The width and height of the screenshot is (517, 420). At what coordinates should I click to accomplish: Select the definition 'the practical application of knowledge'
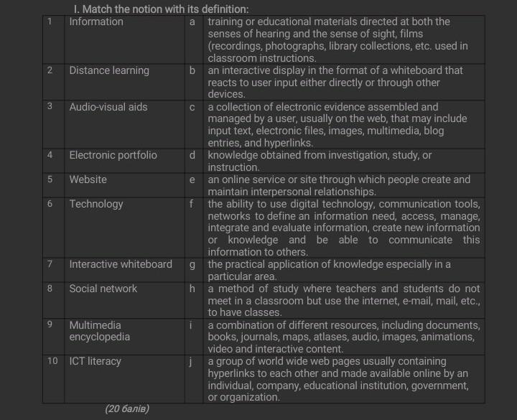(329, 270)
